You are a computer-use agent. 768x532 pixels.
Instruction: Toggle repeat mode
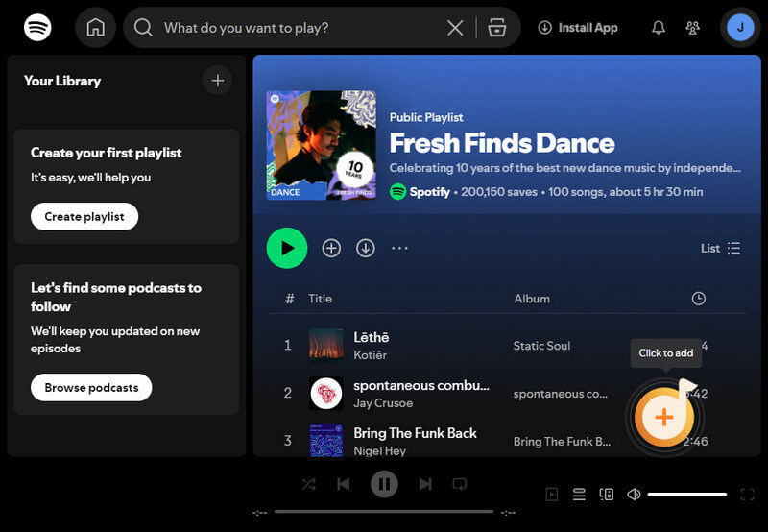tap(460, 485)
